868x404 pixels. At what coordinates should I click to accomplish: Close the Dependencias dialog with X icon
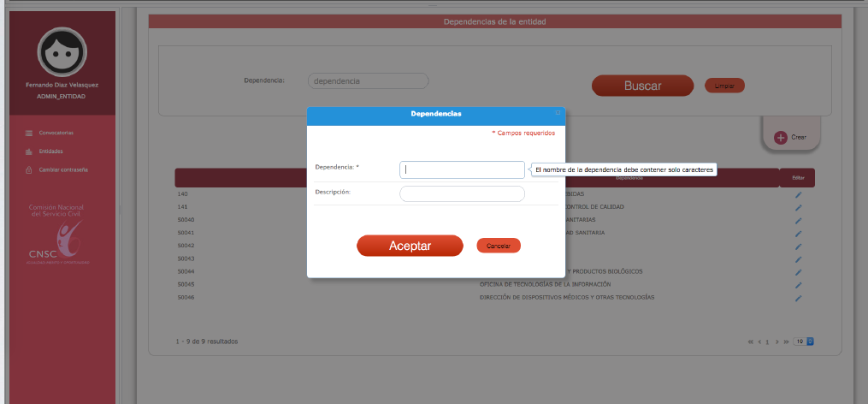coord(558,113)
